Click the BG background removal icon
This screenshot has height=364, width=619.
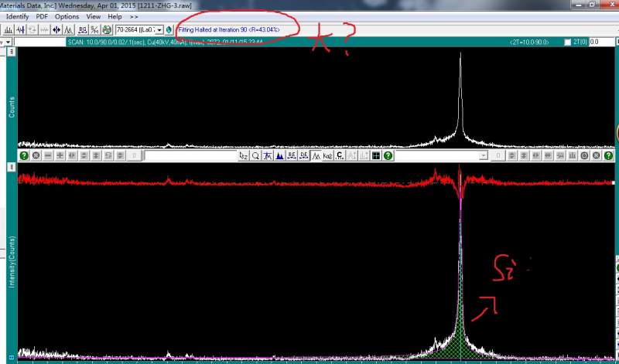click(83, 29)
